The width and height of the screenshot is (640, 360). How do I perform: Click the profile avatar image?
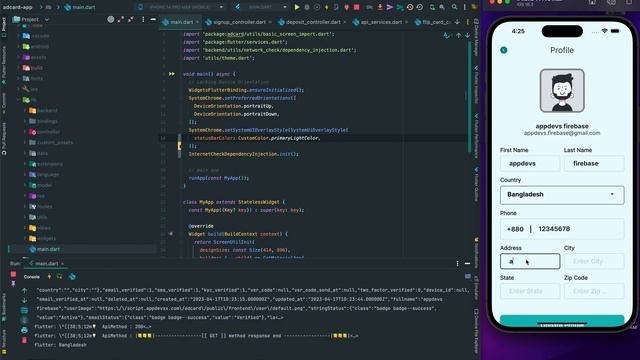click(562, 91)
